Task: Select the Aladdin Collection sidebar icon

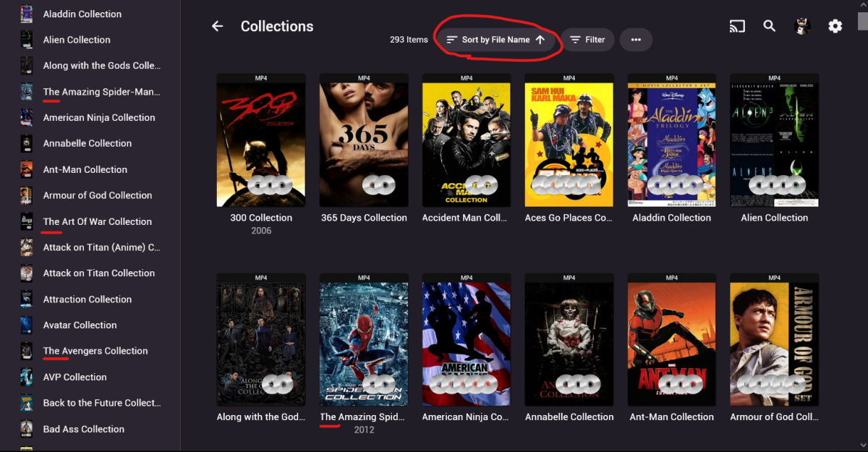Action: pyautogui.click(x=26, y=13)
